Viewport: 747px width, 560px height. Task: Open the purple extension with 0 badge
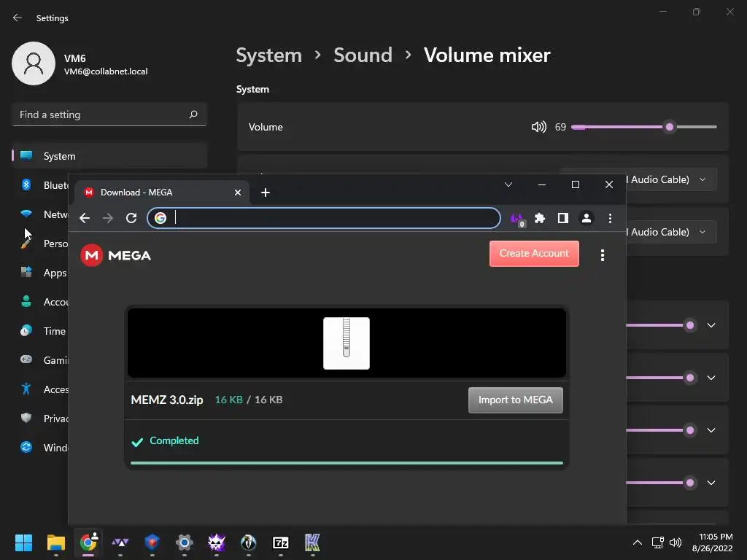517,219
